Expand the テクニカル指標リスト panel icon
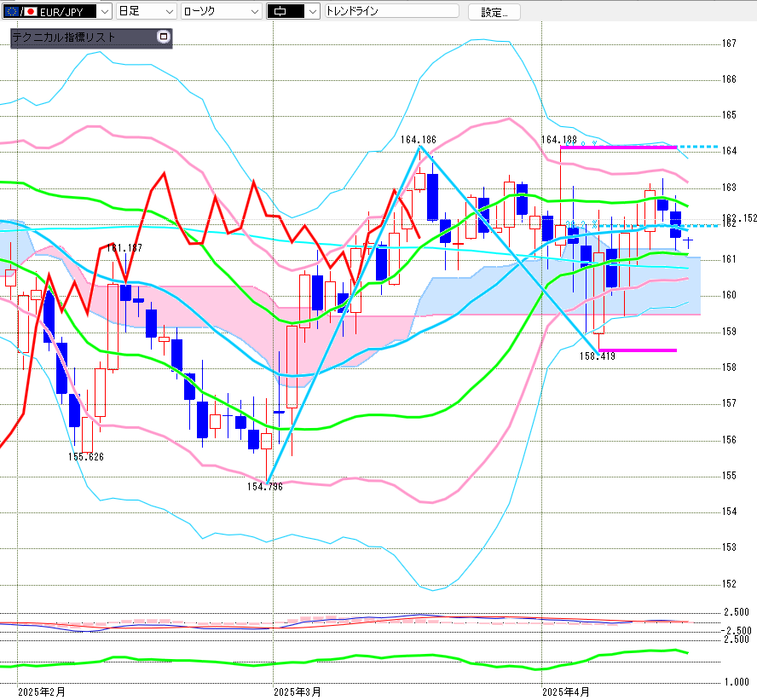The image size is (757, 700). click(164, 37)
